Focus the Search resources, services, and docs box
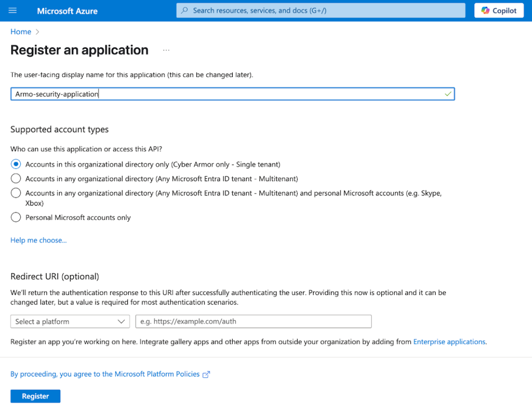 [x=320, y=11]
